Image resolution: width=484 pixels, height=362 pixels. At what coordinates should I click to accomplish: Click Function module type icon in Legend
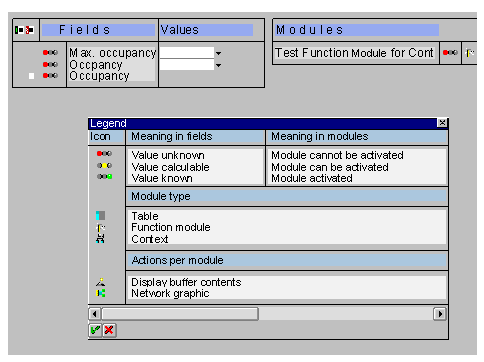point(101,228)
